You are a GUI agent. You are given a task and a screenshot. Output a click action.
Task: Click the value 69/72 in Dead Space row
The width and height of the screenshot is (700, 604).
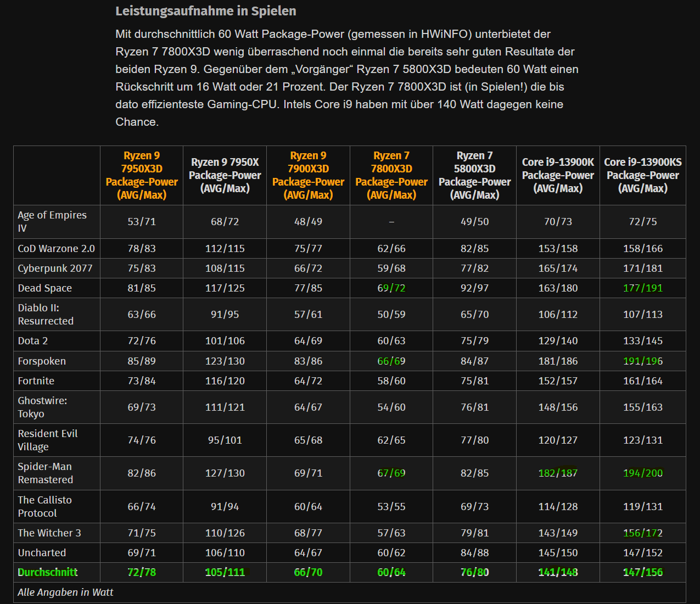point(391,288)
